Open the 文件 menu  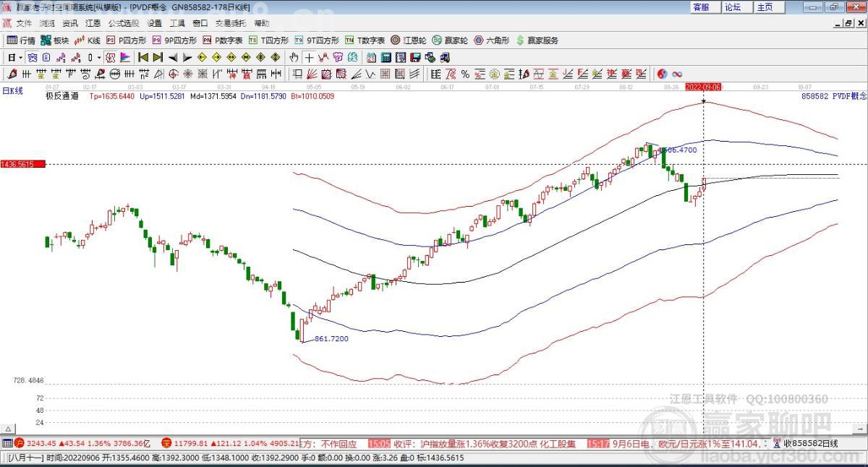click(24, 23)
